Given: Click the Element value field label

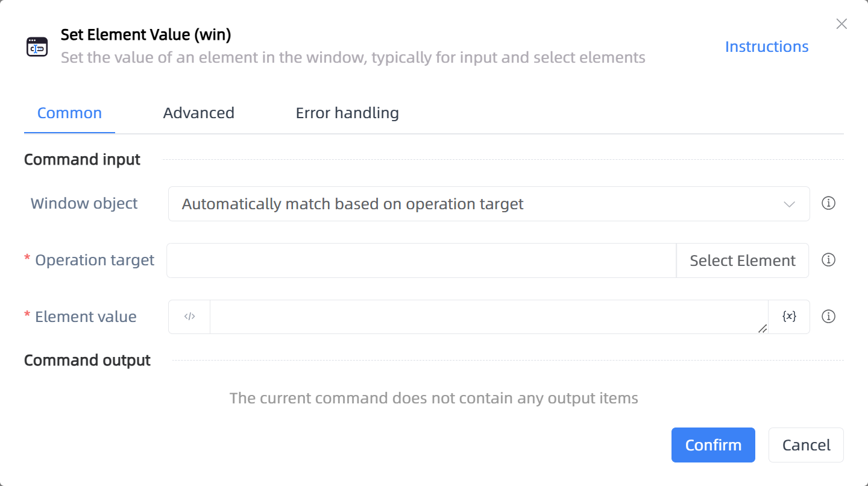Looking at the screenshot, I should [x=86, y=317].
